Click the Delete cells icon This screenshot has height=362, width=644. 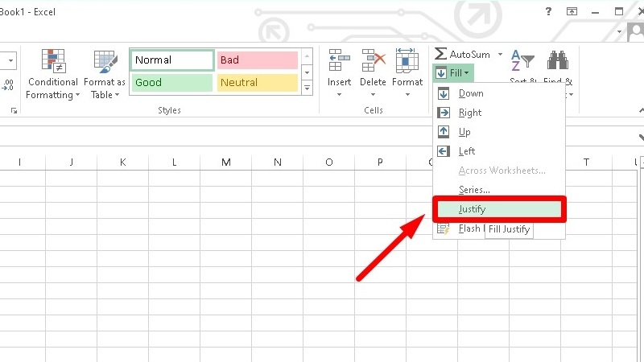[374, 60]
